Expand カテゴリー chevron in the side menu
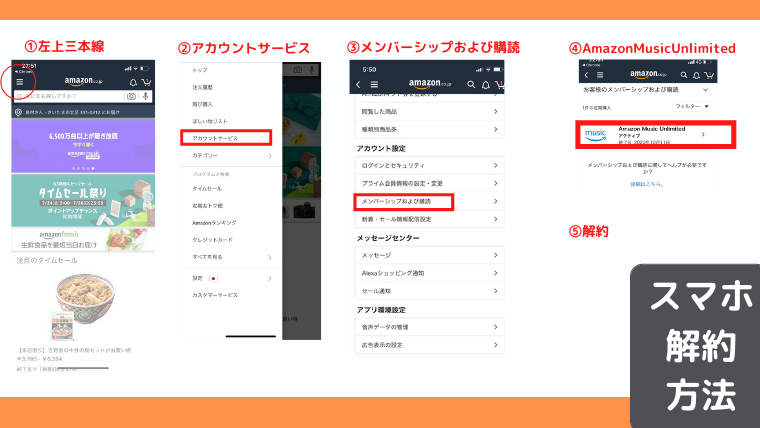Screen dimensions: 760x428 tap(270, 156)
